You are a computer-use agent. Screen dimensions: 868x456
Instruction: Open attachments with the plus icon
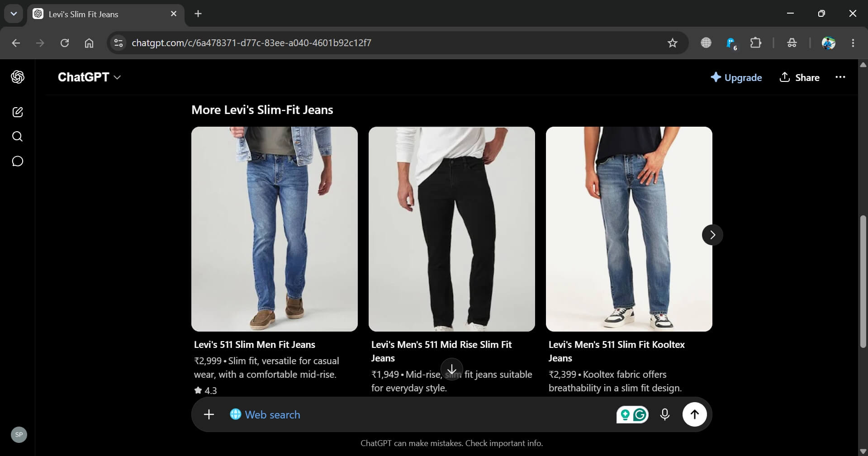209,414
